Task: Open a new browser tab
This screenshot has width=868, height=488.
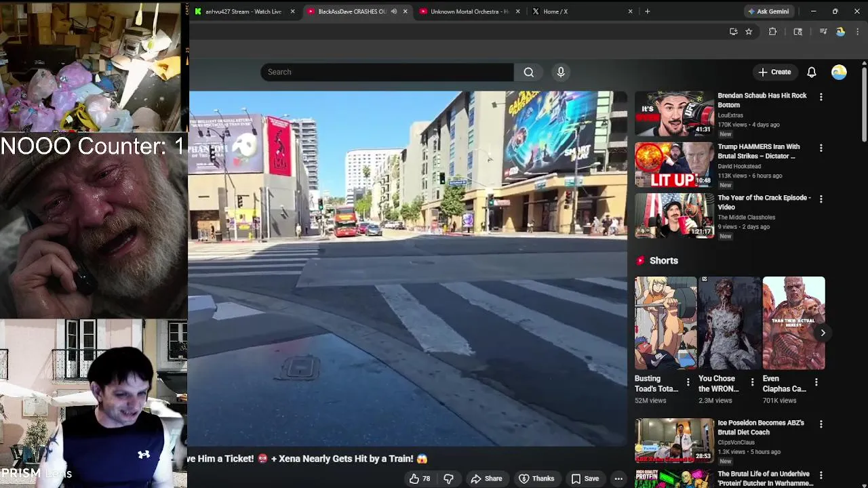Action: tap(648, 12)
